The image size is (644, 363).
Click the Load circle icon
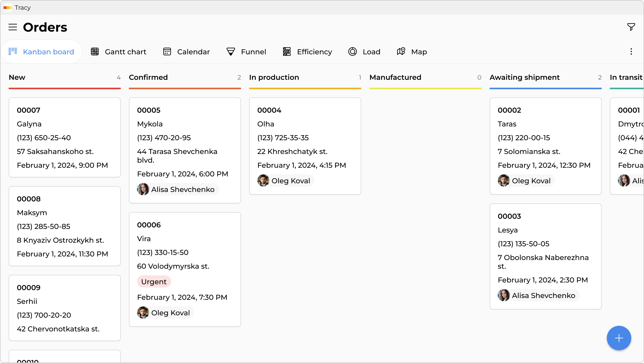click(353, 52)
